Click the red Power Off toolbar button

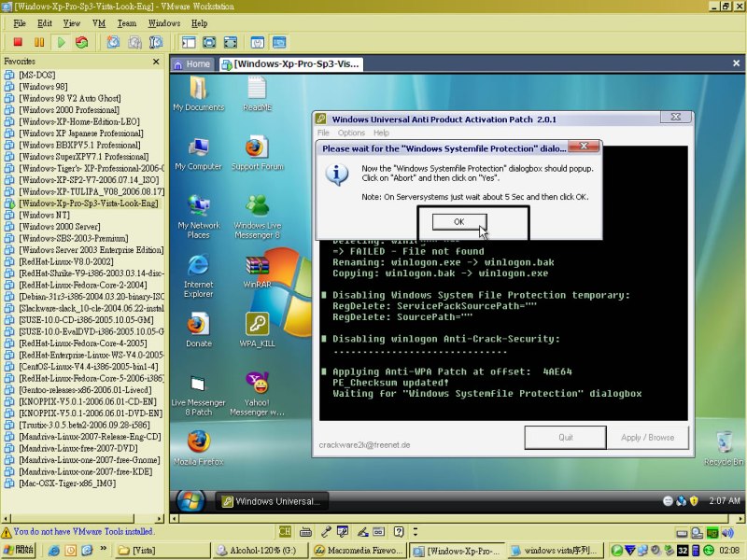coord(18,42)
